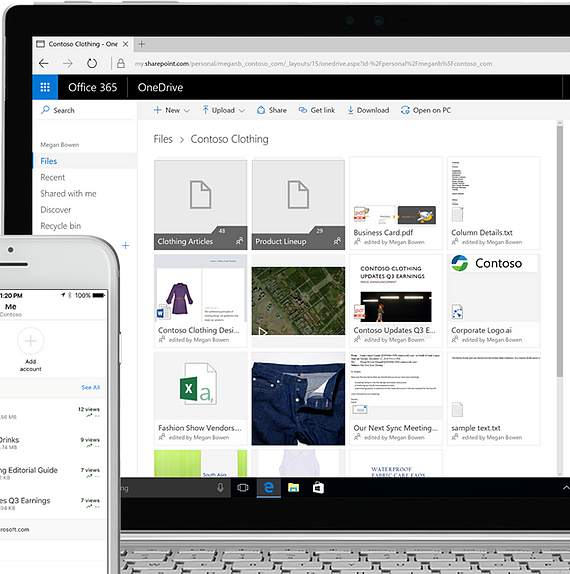Open File Explorer from taskbar
Image resolution: width=570 pixels, height=574 pixels.
[x=293, y=488]
